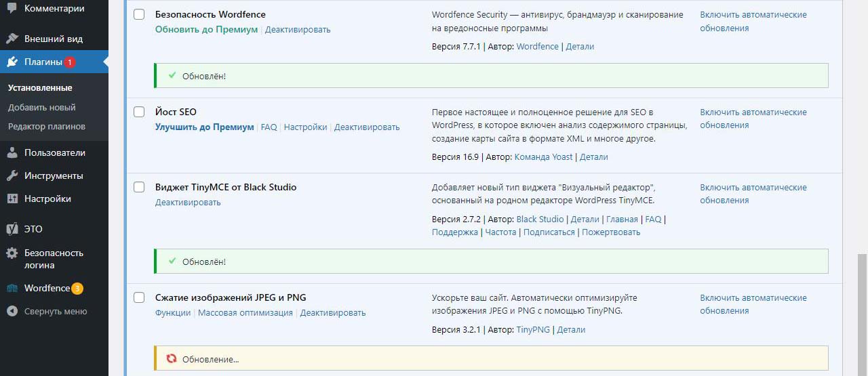Click the Plugins plug icon
Screen dimensions: 868x376
[x=12, y=62]
